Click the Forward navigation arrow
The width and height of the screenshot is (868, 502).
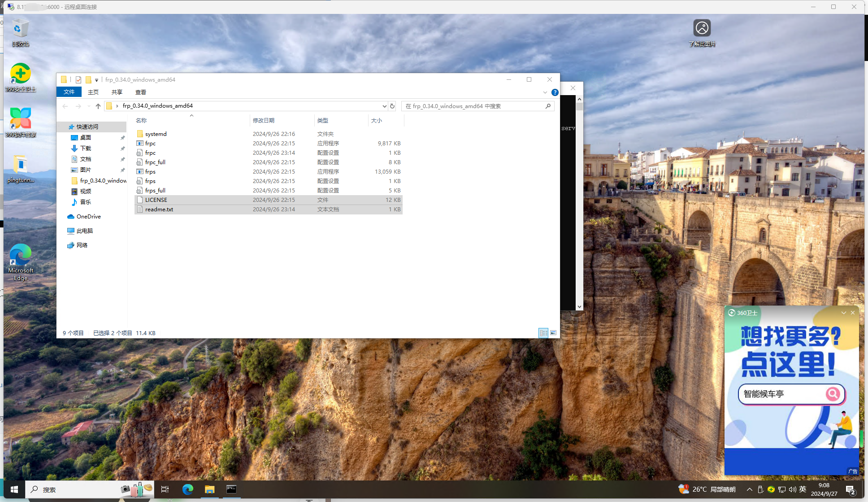pyautogui.click(x=78, y=106)
